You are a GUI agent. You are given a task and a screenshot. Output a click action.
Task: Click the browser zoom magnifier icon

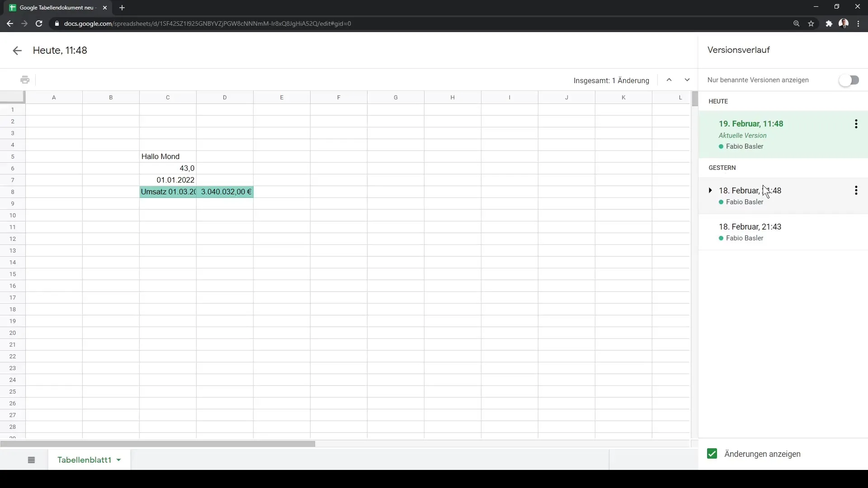pyautogui.click(x=797, y=23)
